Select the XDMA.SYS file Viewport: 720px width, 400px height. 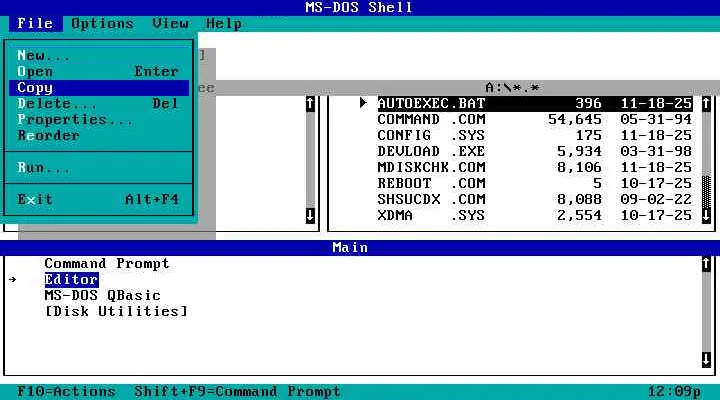tap(535, 215)
